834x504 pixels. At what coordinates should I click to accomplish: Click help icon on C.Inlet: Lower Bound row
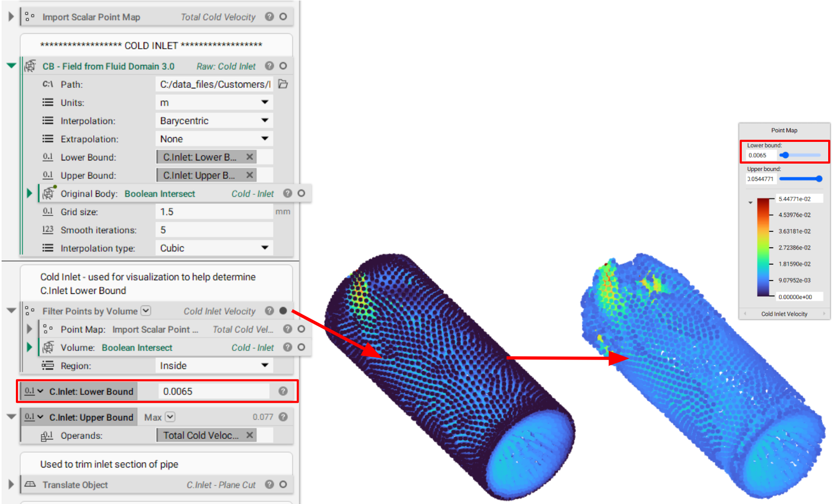pyautogui.click(x=283, y=391)
